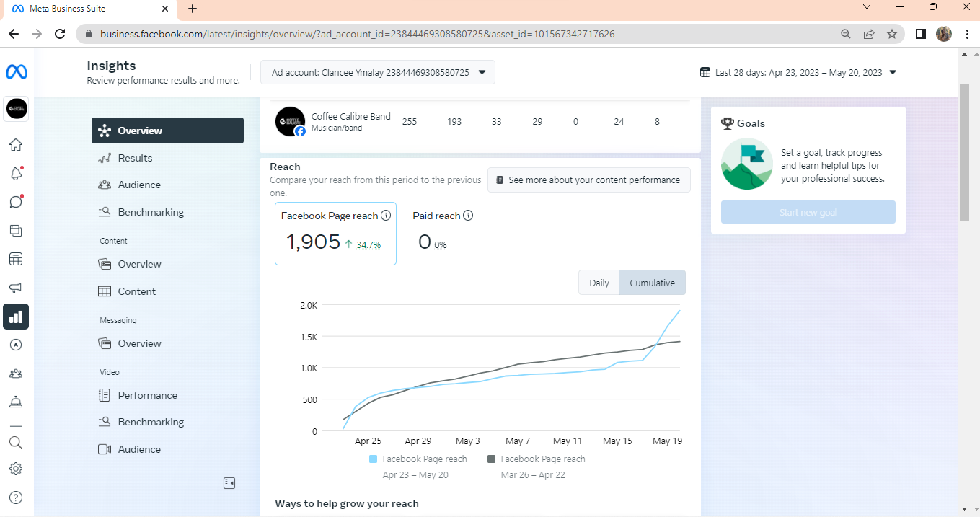Open Overview under Content section
The image size is (980, 517).
tap(167, 264)
